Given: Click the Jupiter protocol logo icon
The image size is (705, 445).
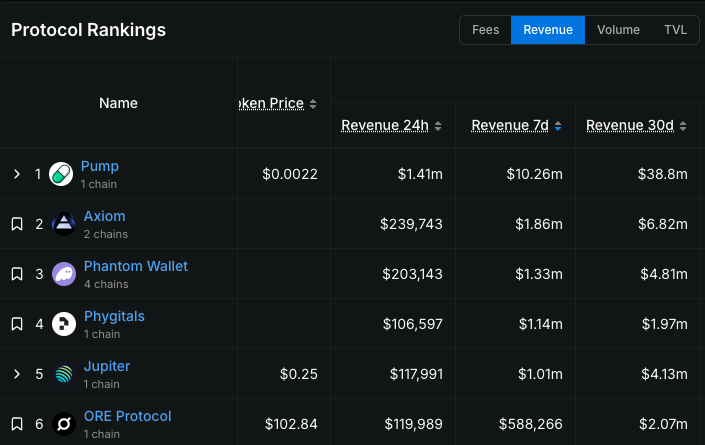Looking at the screenshot, I should pos(64,374).
